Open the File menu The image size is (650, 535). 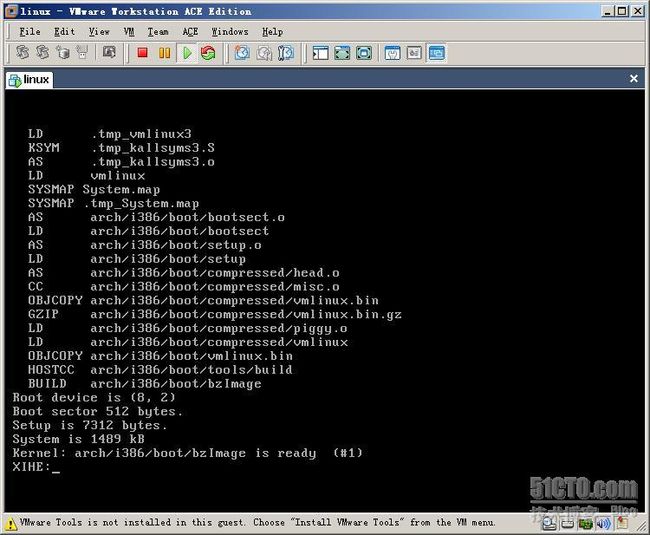point(30,31)
